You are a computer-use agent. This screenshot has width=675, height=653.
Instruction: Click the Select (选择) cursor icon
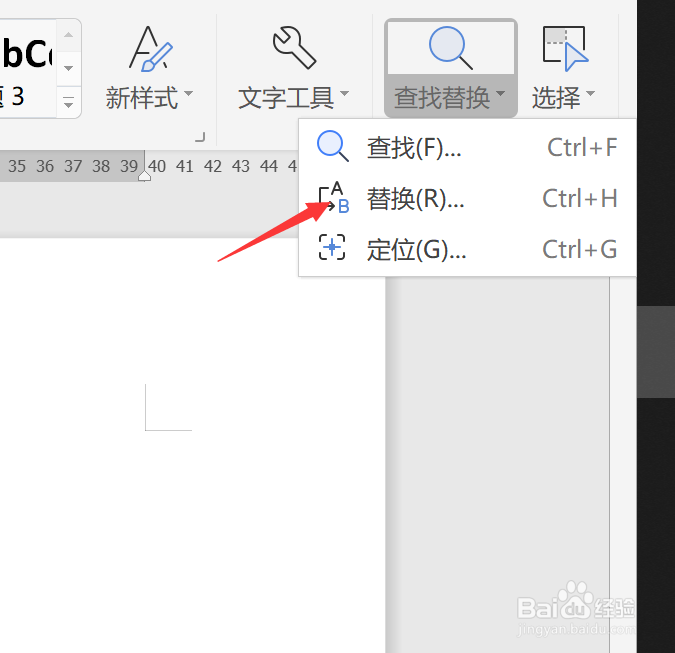(x=565, y=49)
